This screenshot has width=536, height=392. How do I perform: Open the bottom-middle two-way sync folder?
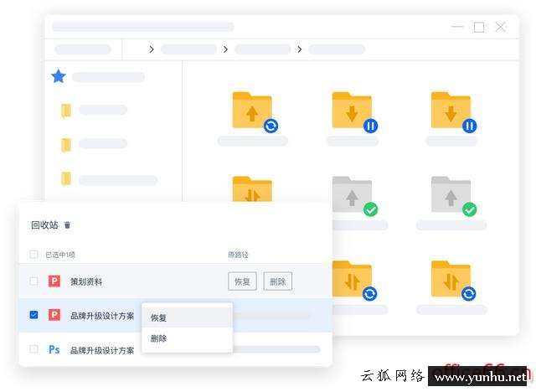[x=354, y=281]
